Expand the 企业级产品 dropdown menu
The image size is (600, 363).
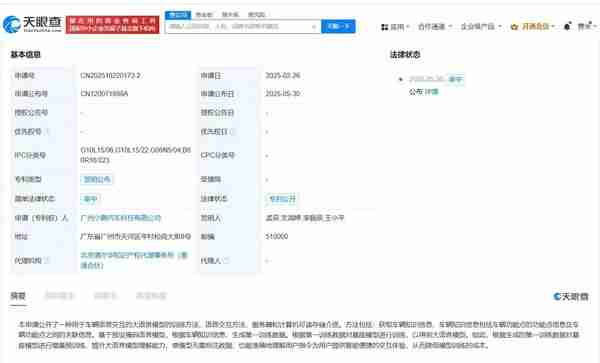click(481, 26)
